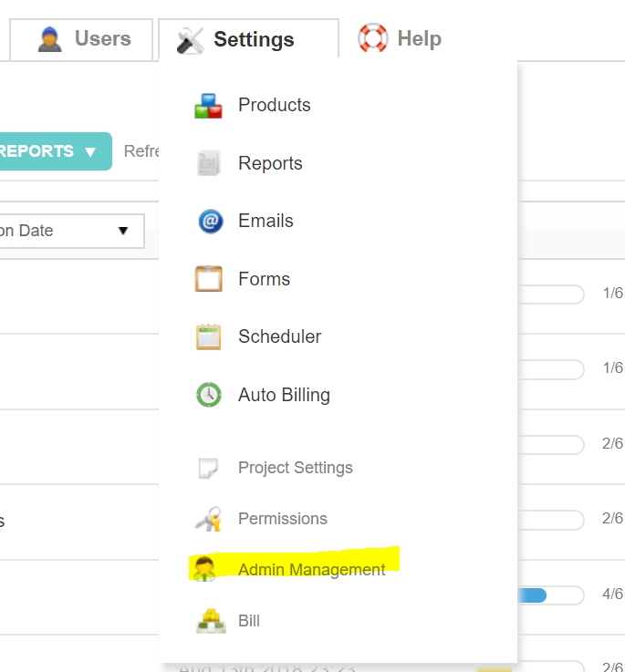
Task: Click the Scheduler calendar icon
Action: tap(208, 337)
